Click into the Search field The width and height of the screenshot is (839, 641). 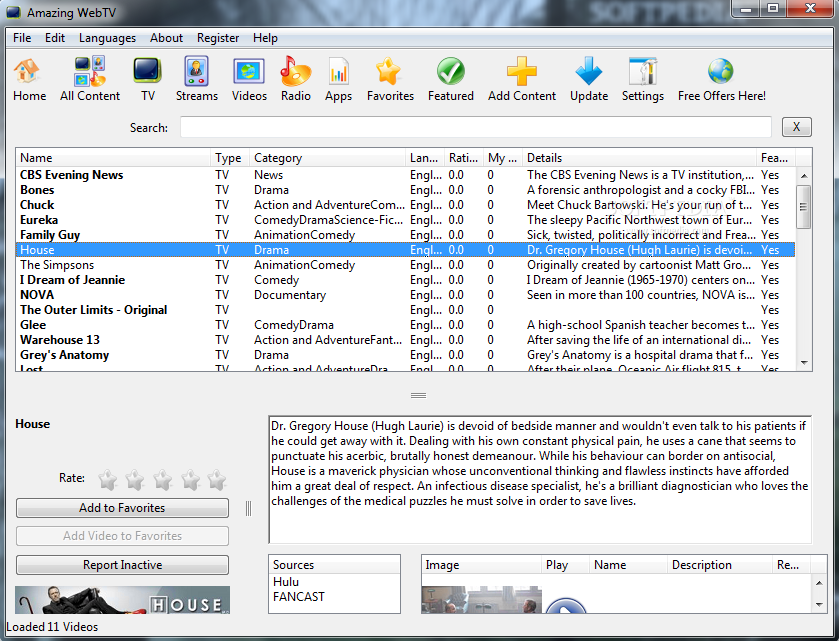(476, 127)
